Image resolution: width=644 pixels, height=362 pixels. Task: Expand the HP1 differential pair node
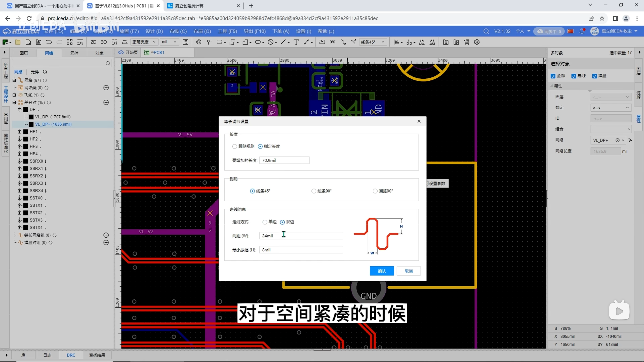point(20,132)
